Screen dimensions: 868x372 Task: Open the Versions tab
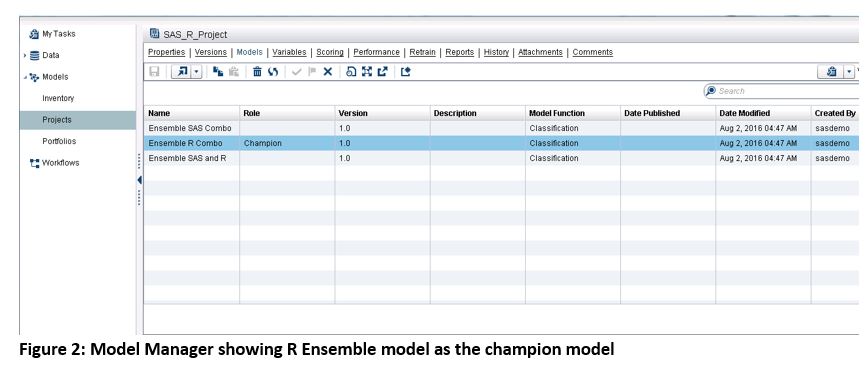click(x=210, y=52)
